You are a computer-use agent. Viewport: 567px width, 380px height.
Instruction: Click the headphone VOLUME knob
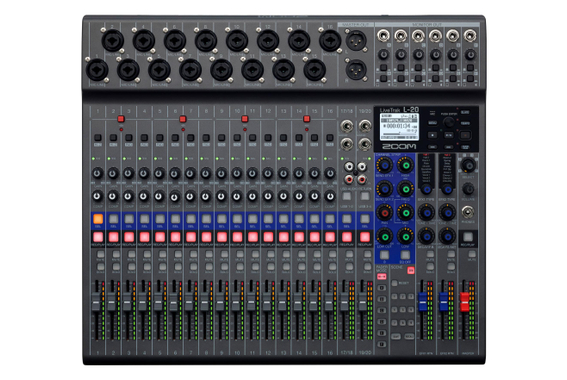click(468, 189)
